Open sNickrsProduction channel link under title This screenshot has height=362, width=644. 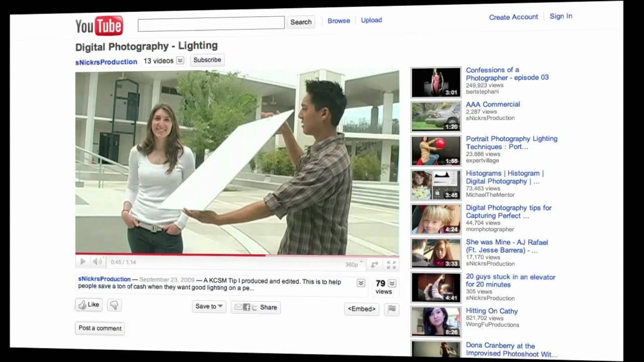click(106, 62)
